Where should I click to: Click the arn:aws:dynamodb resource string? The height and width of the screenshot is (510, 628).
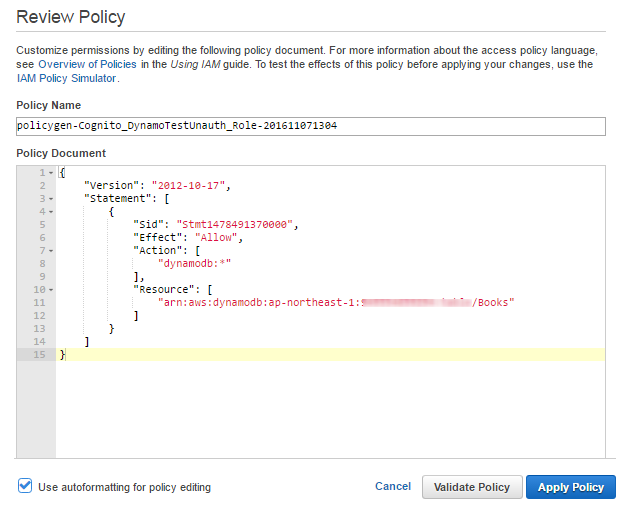pos(336,302)
